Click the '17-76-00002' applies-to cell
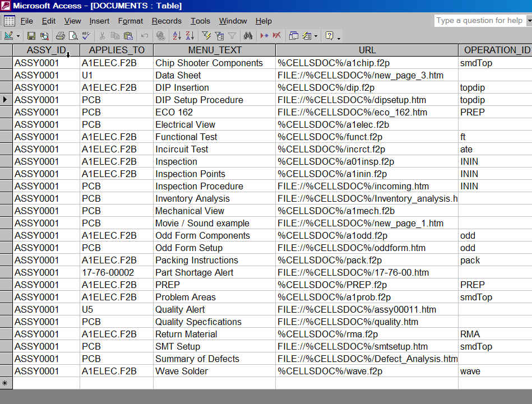The image size is (532, 404). point(117,272)
